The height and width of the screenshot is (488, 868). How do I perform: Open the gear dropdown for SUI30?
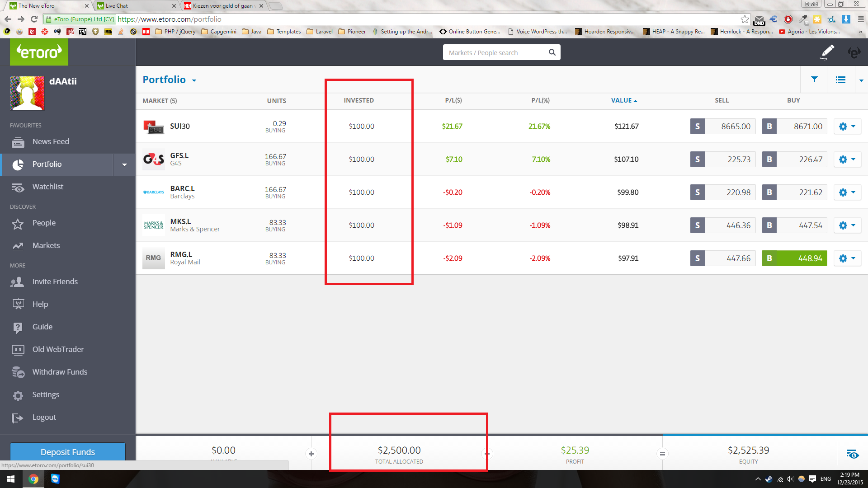point(847,127)
